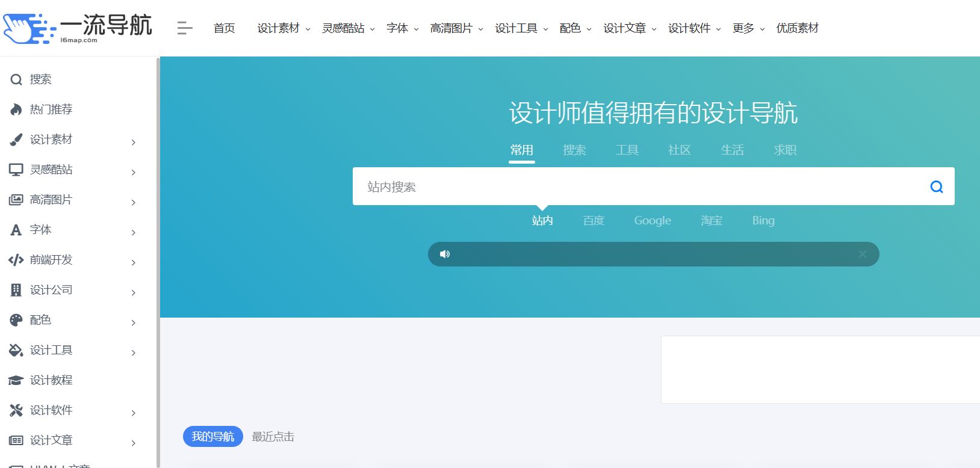
Task: Open 高清图片 dropdown in top menu
Action: tap(457, 28)
